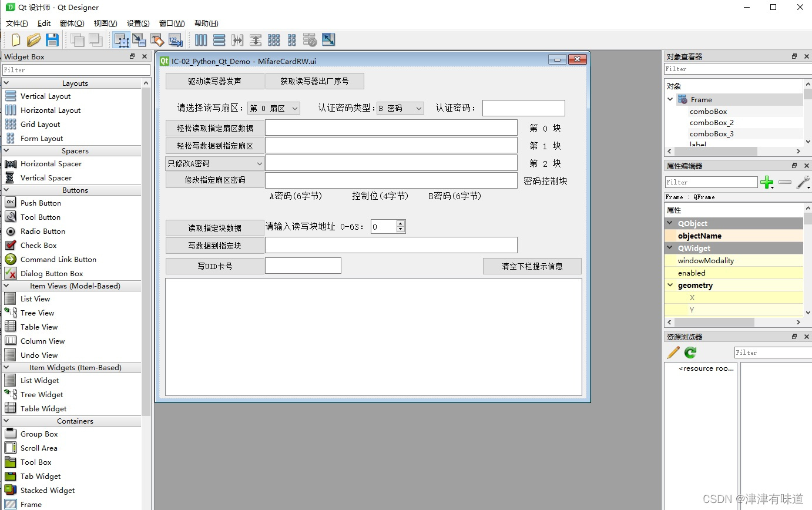Select the Edit Signals/Slots mode icon

point(139,40)
